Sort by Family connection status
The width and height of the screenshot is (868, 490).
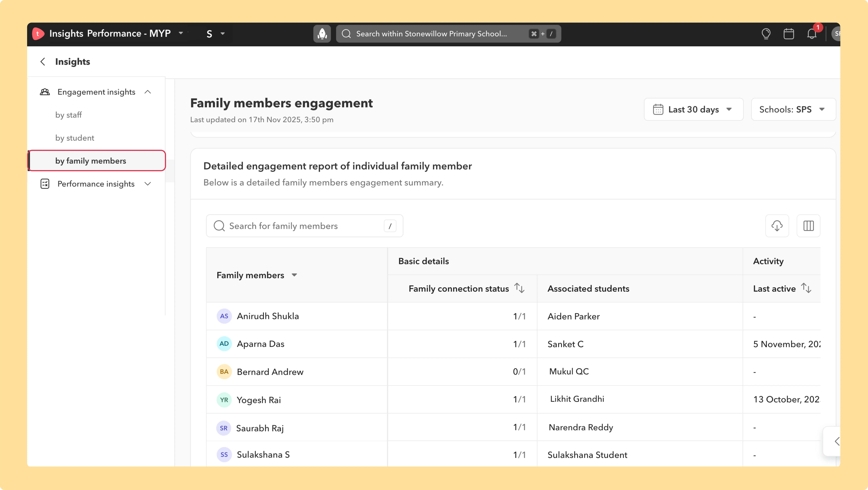[x=520, y=288]
